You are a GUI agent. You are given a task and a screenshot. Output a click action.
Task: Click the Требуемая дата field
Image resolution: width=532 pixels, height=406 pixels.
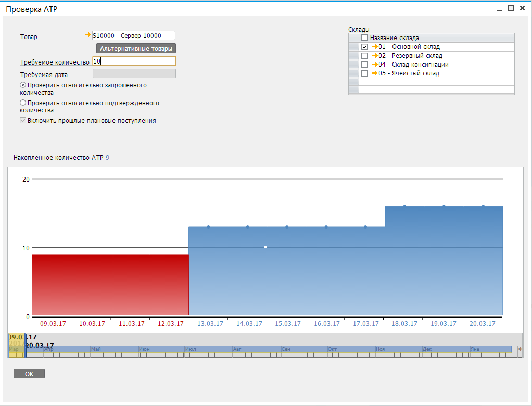[x=134, y=73]
